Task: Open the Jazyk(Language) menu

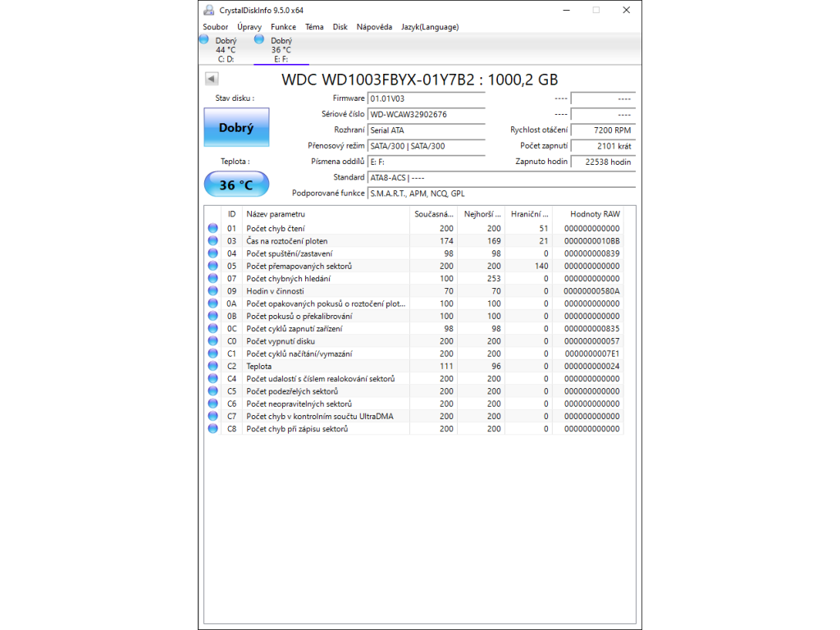Action: click(430, 27)
